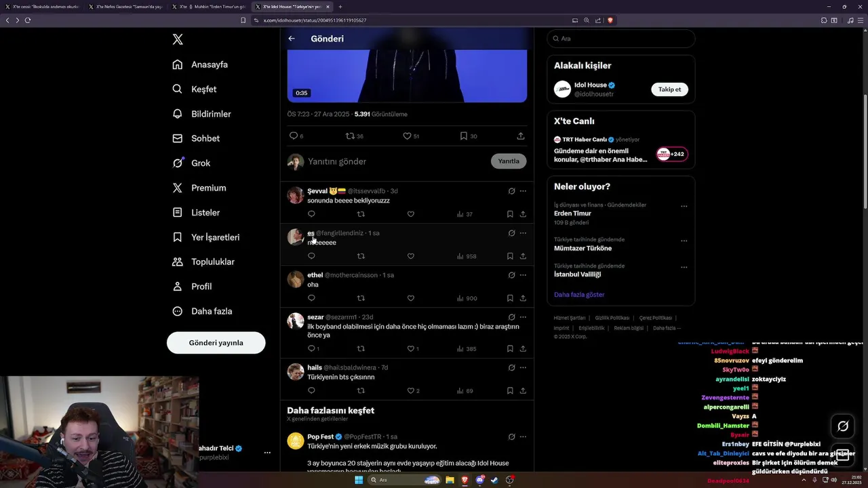Like ethel's 'oha' reply

click(410, 298)
